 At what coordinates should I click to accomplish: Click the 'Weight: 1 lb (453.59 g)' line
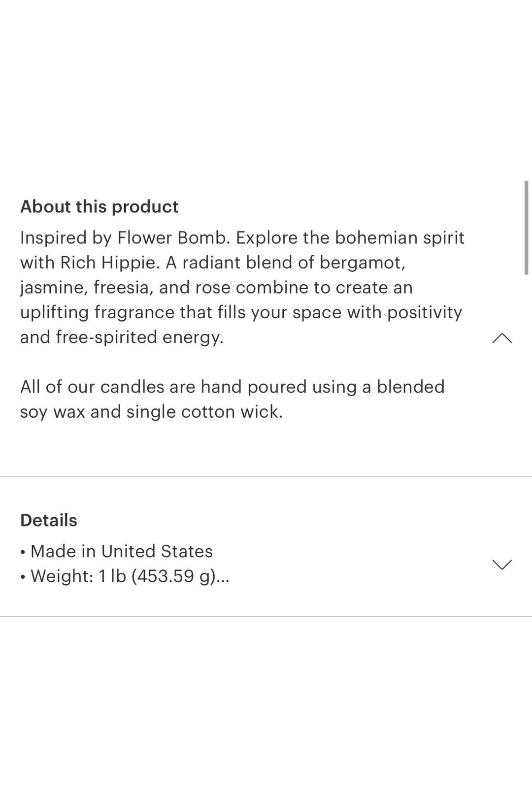click(x=123, y=576)
